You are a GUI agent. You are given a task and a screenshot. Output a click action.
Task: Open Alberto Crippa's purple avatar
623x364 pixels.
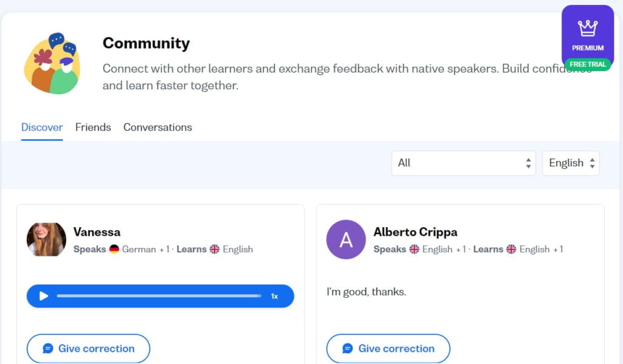tap(346, 239)
